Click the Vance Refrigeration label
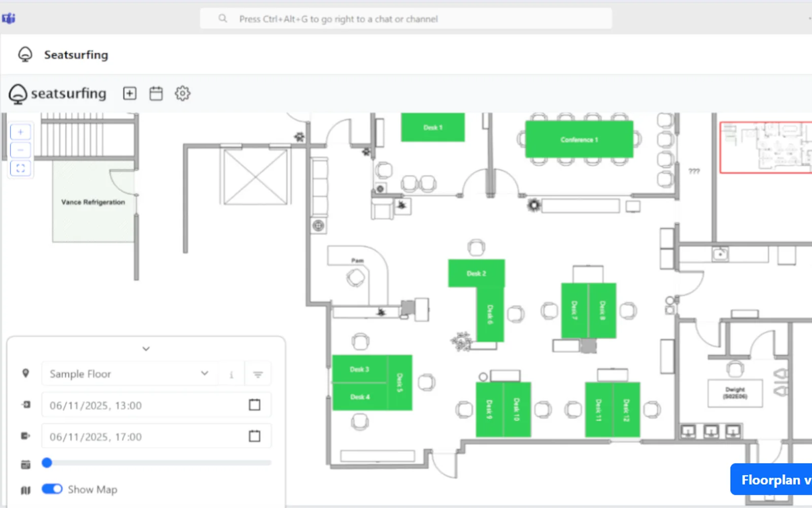The image size is (812, 508). pos(93,202)
